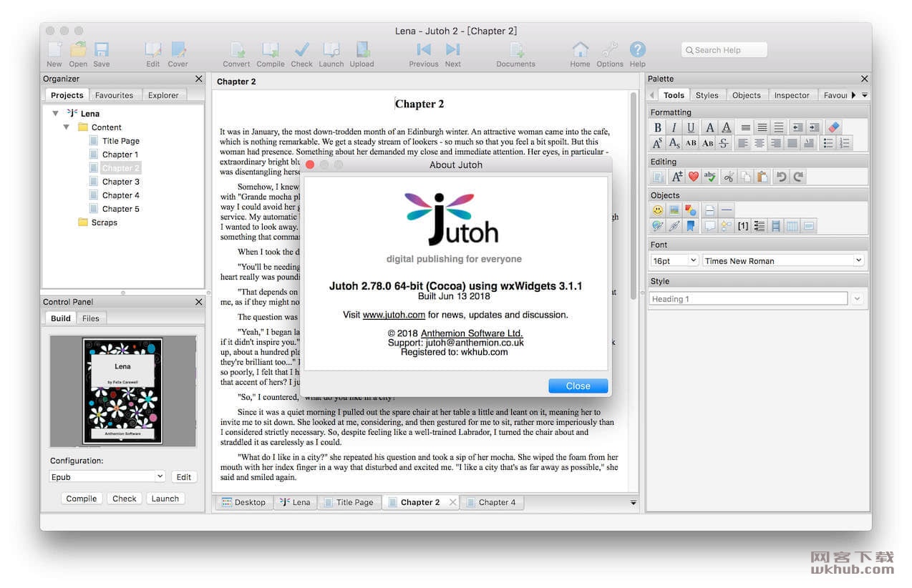
Task: Toggle the numbered list button
Action: click(x=845, y=143)
